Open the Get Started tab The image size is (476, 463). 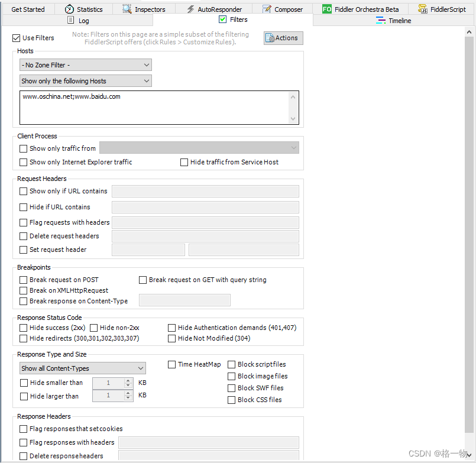coord(28,9)
